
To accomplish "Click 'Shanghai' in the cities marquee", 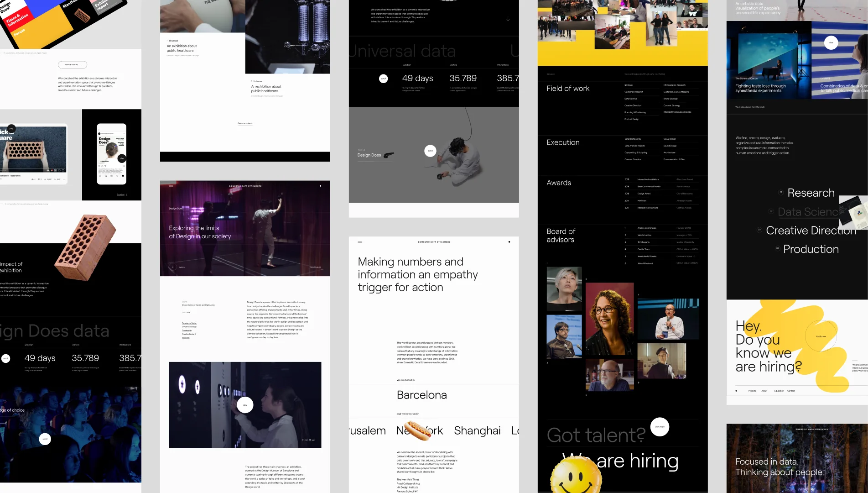I will coord(477,431).
